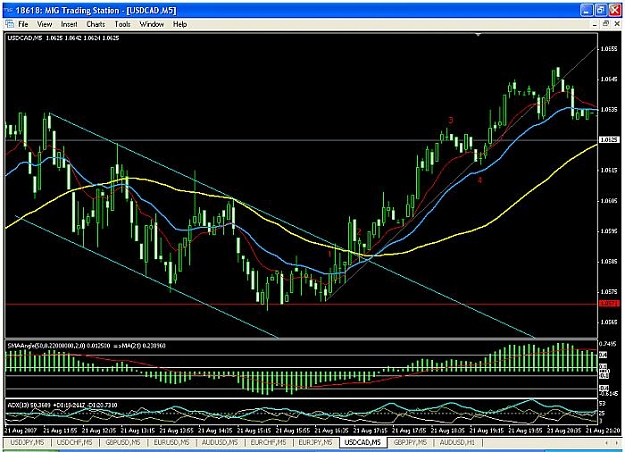Open the File menu
This screenshot has height=452, width=625.
click(x=23, y=24)
